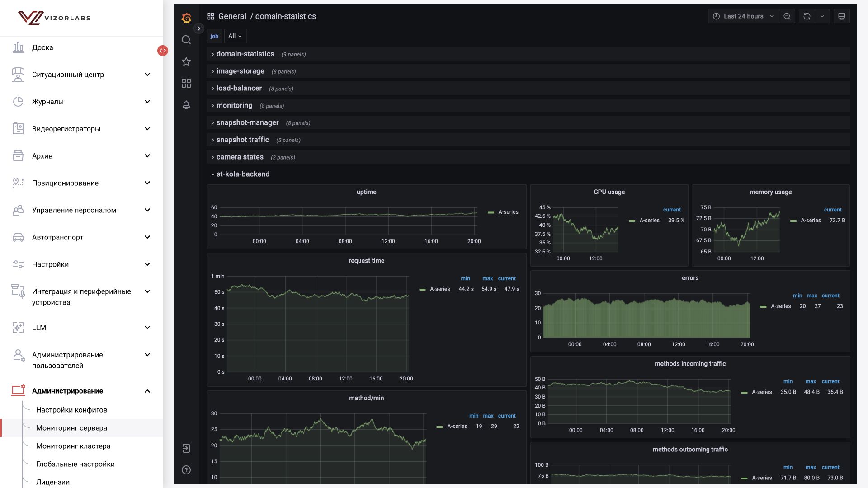Click domain-statistics breadcrumb title
The image size is (868, 488).
tap(286, 16)
